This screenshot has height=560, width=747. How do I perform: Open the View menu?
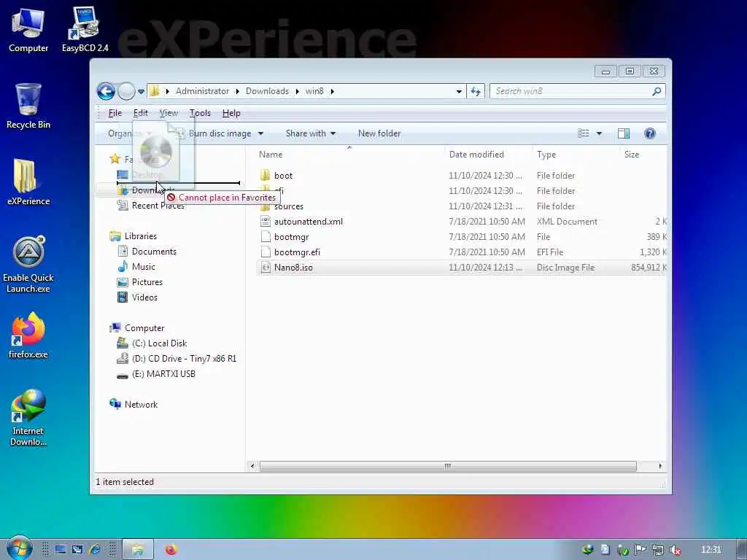click(x=169, y=113)
